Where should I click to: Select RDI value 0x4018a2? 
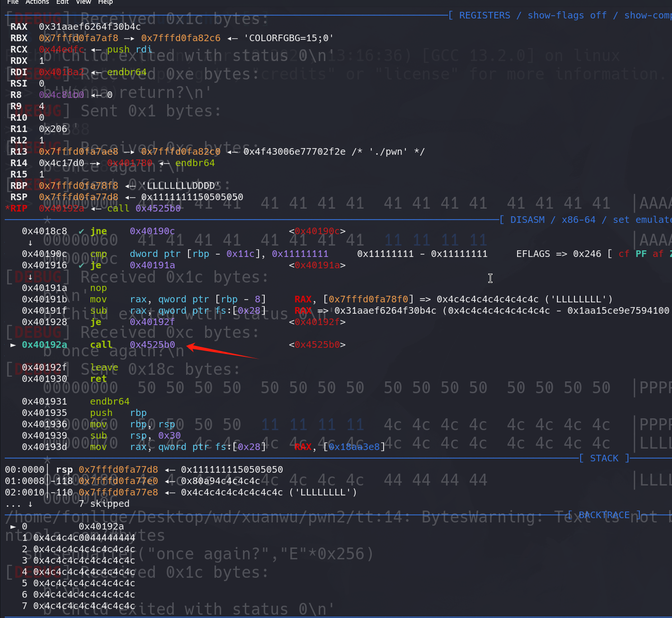[x=62, y=72]
